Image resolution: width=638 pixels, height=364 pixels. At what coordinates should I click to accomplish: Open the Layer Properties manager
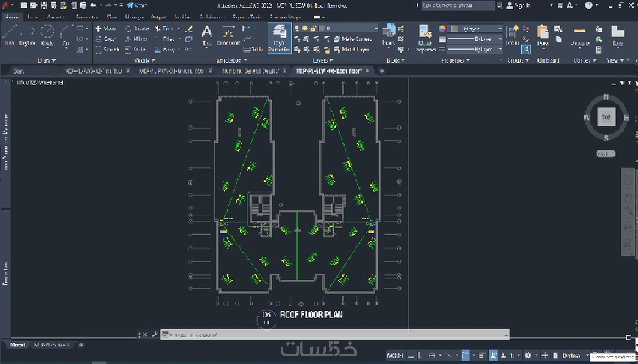click(x=280, y=38)
